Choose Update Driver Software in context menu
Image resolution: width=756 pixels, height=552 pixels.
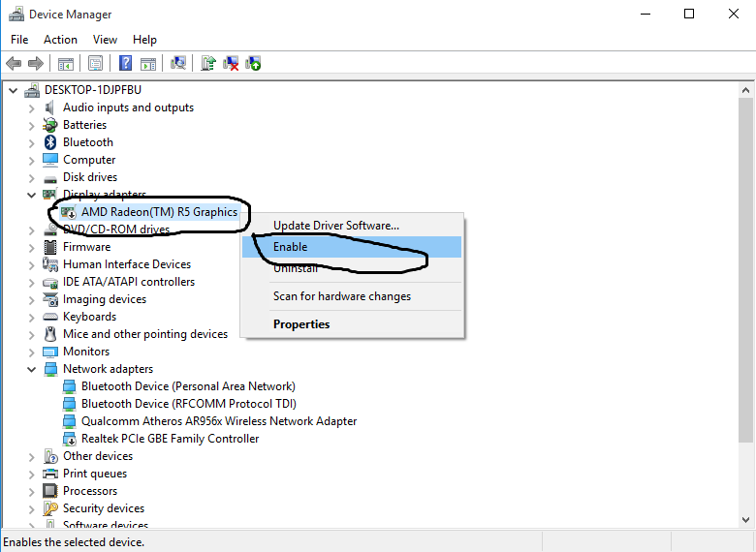click(352, 226)
